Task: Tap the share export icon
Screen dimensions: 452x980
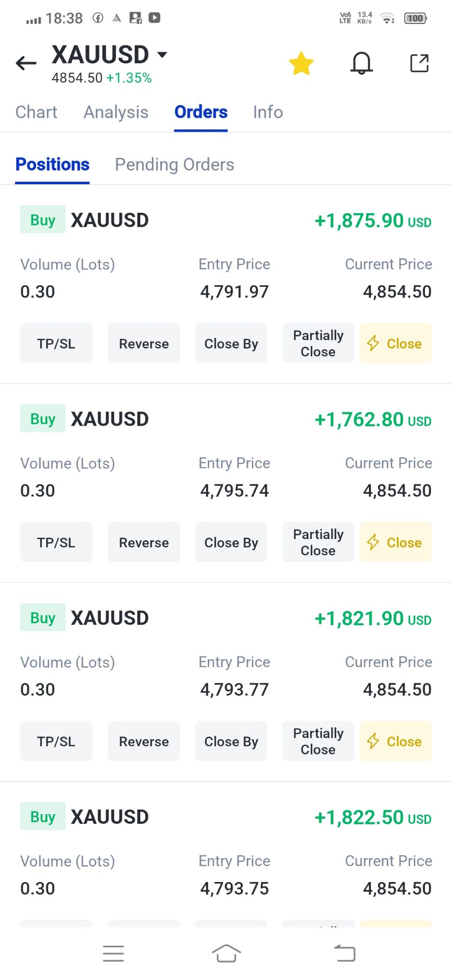Action: [419, 63]
